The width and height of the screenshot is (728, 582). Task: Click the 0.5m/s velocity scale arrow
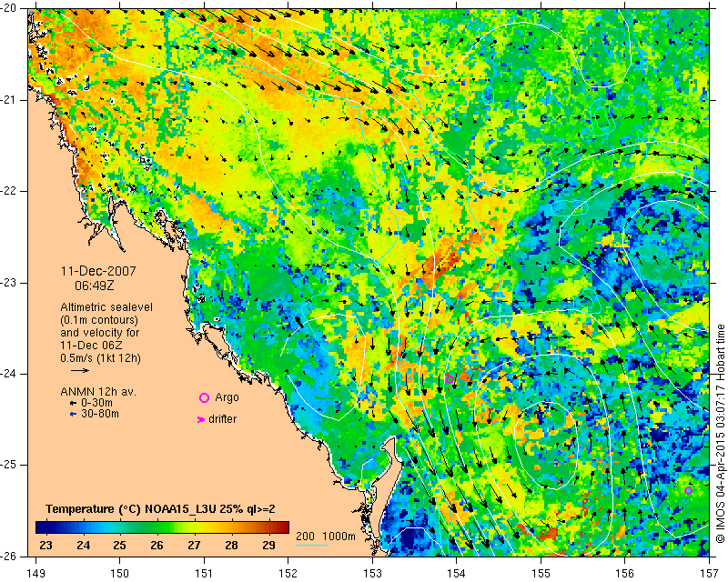coord(80,370)
